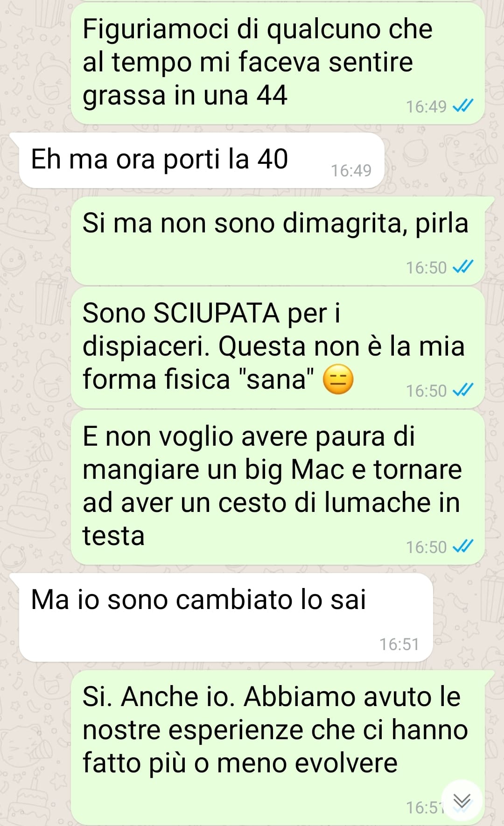Select message 'Ma io sono cambiato lo sai'
This screenshot has height=826, width=504.
coord(225,617)
